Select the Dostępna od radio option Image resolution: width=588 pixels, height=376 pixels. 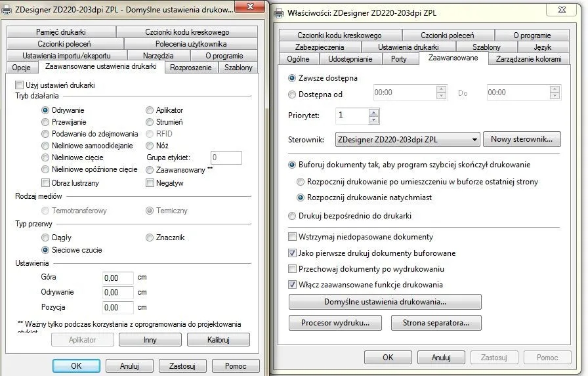pos(293,94)
